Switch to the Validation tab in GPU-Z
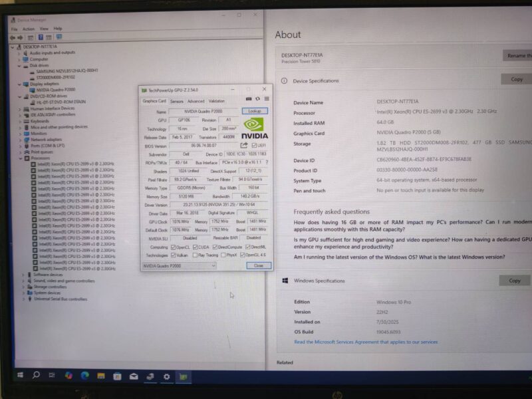532x399 pixels. tap(217, 101)
